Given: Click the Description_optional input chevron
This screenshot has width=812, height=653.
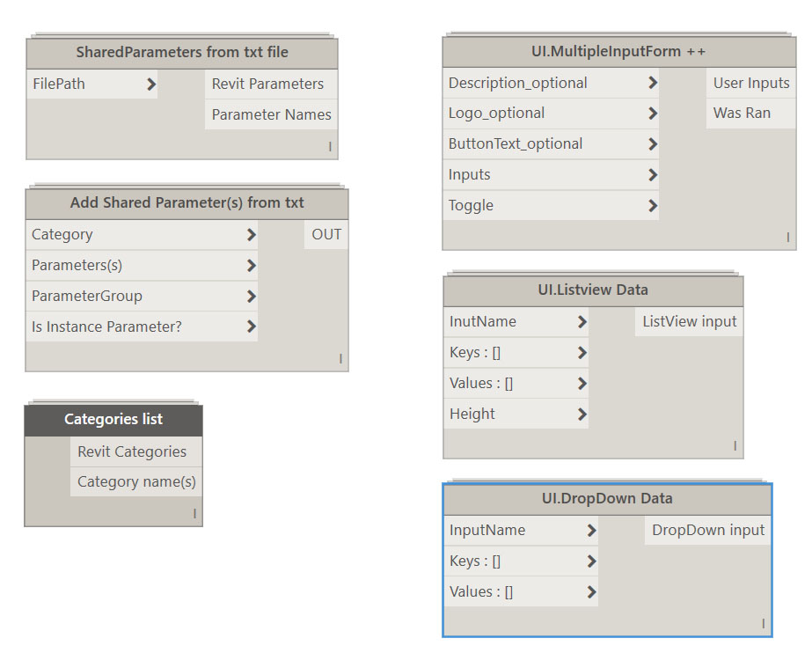Looking at the screenshot, I should [653, 82].
